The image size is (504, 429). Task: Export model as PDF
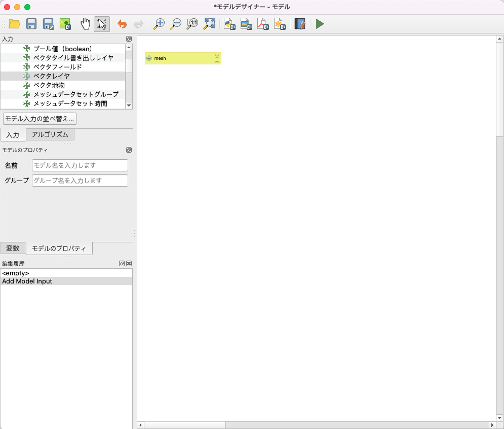[x=263, y=24]
